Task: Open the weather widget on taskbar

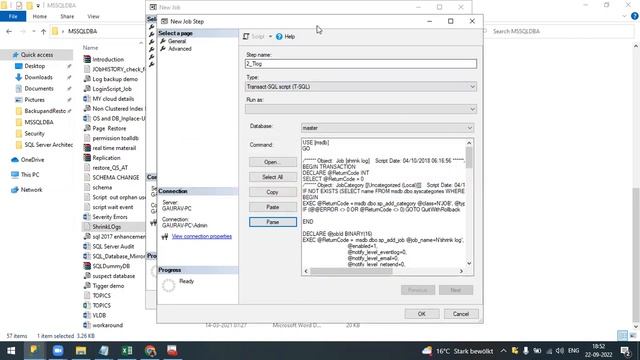Action: coord(458,351)
